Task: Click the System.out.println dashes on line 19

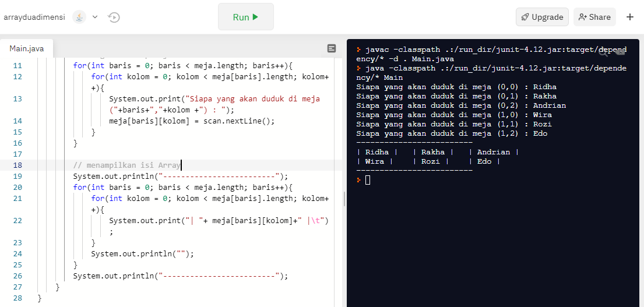Action: tap(181, 177)
